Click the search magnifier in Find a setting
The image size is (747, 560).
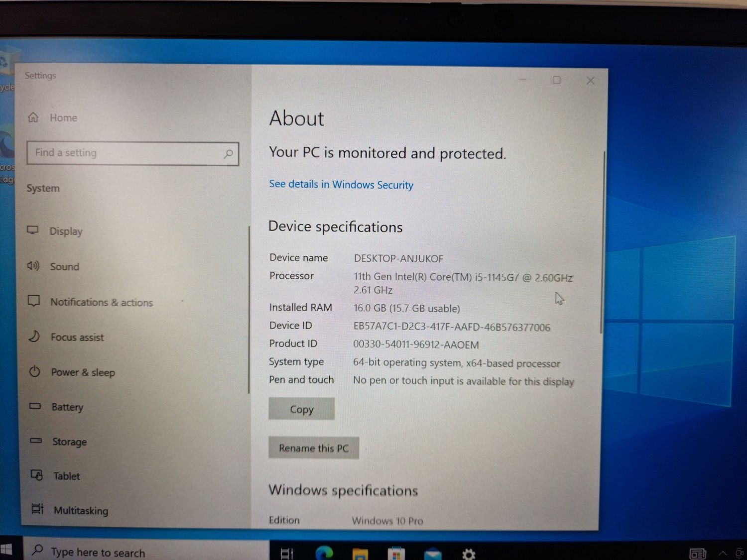coord(228,154)
